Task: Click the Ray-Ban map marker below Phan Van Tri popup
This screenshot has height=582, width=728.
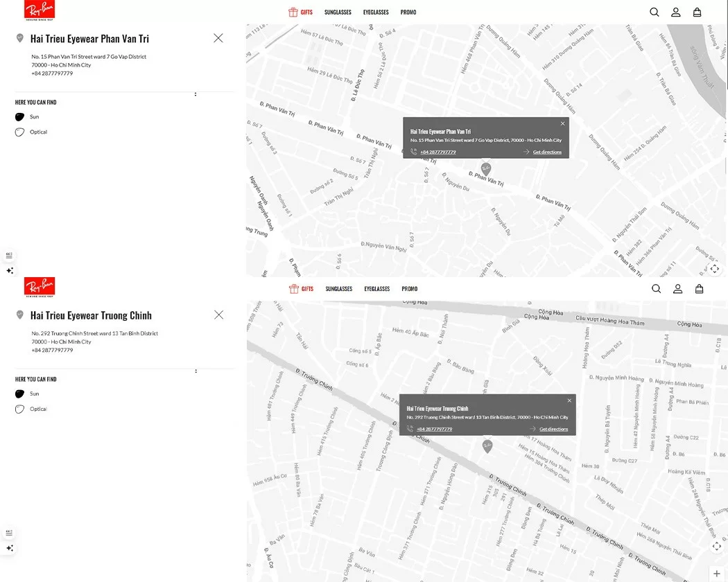Action: coord(486,168)
